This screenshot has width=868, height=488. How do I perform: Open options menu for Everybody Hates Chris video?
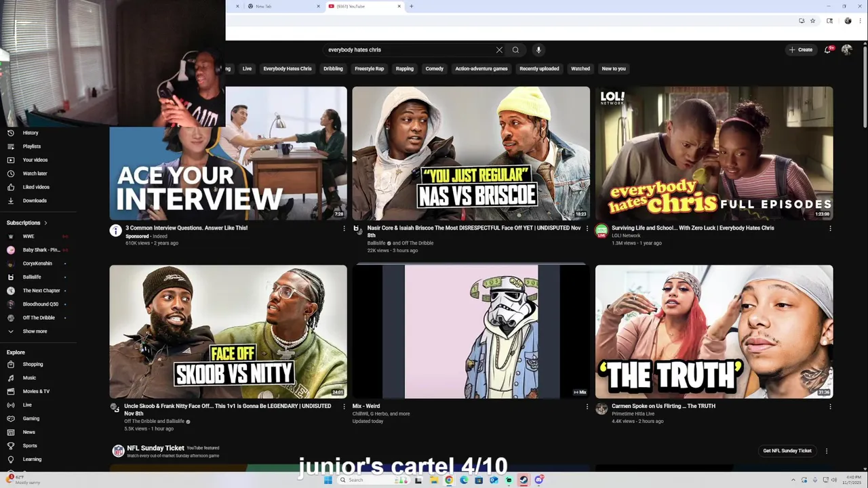point(830,228)
